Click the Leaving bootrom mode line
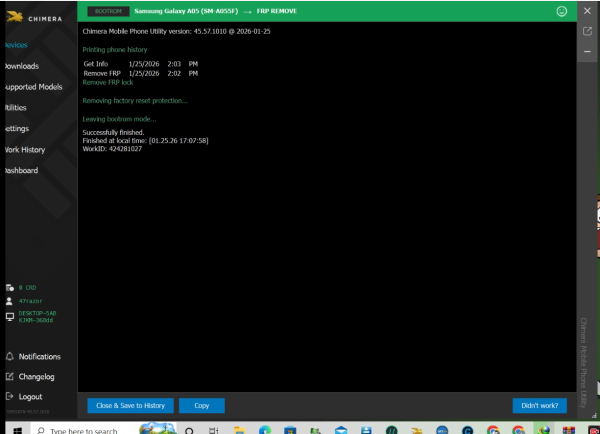Screen dimensions: 600x434 119,119
